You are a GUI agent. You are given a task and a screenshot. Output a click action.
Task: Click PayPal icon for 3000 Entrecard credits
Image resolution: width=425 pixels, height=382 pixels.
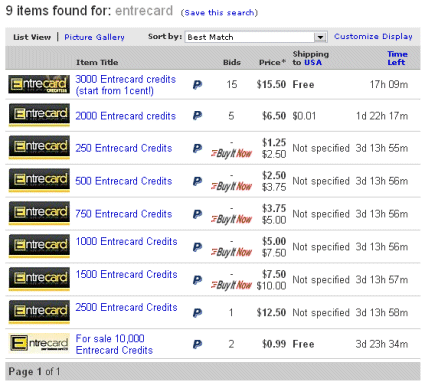pos(197,85)
